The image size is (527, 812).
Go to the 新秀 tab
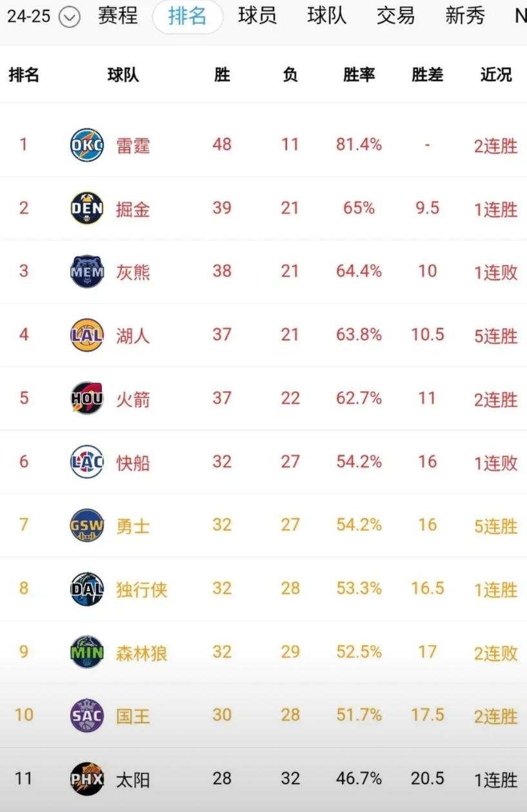tap(465, 16)
